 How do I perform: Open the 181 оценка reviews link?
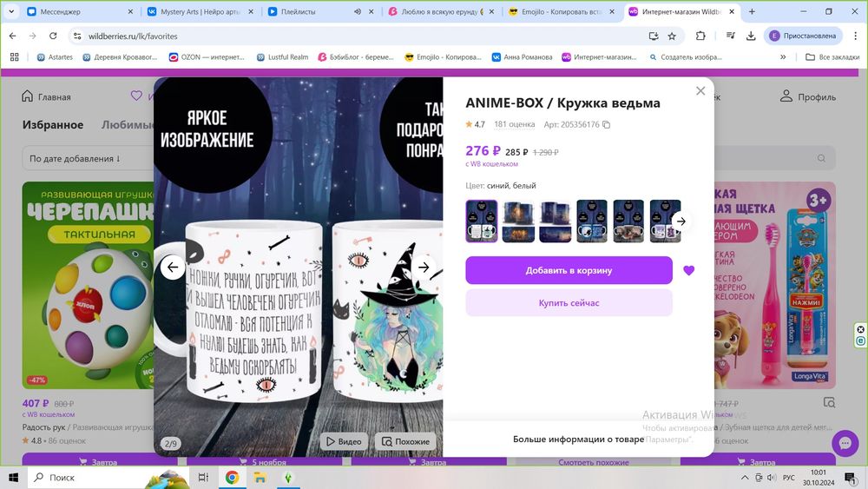pos(514,124)
